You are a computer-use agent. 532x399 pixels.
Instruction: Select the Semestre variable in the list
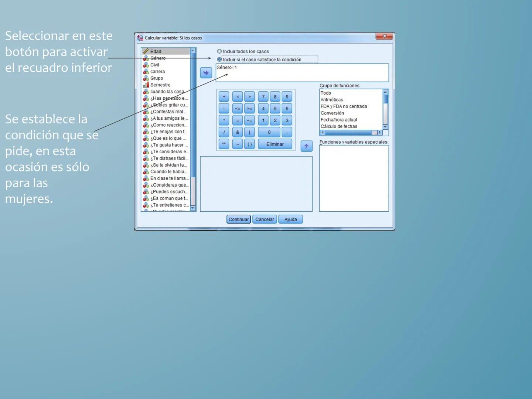160,85
